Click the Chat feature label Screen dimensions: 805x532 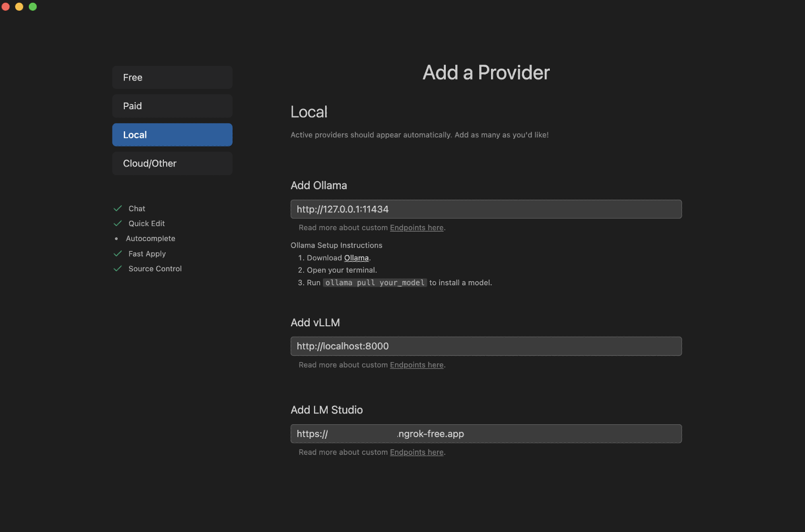point(137,209)
